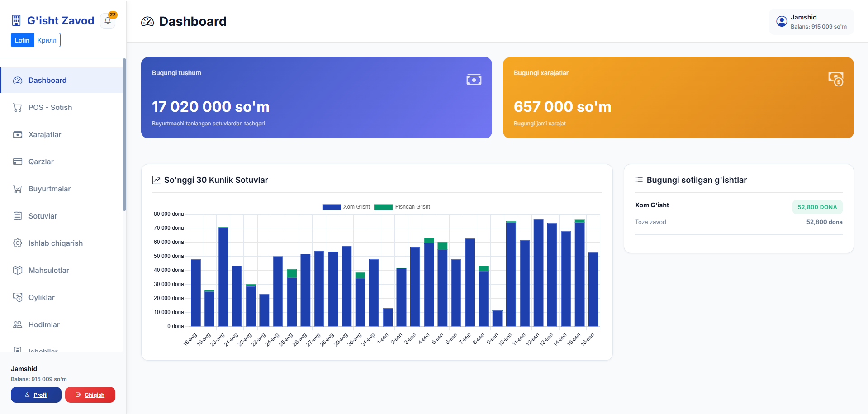Click the Chiqish logout button
This screenshot has width=868, height=414.
90,395
